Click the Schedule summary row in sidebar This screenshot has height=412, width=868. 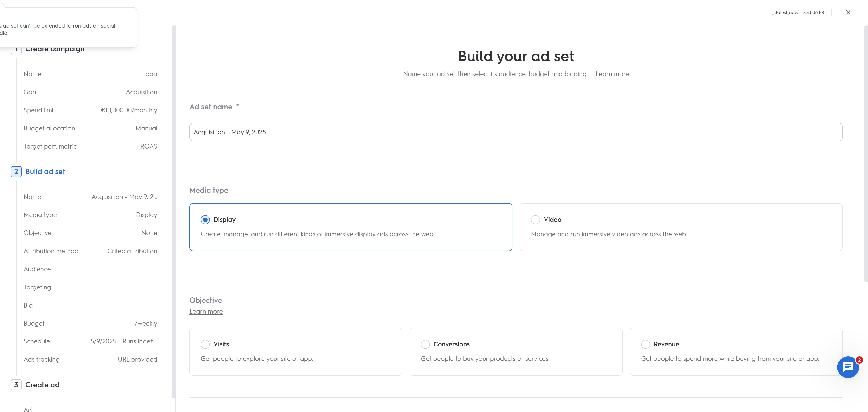pyautogui.click(x=90, y=341)
